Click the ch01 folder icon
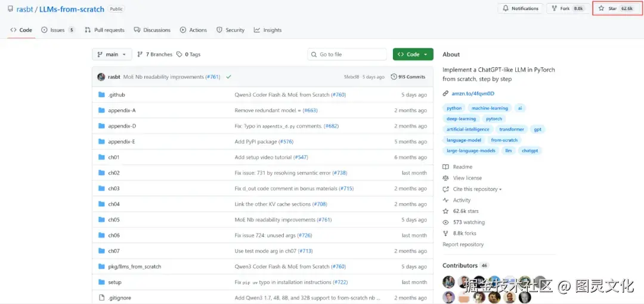644x304 pixels. (102, 157)
